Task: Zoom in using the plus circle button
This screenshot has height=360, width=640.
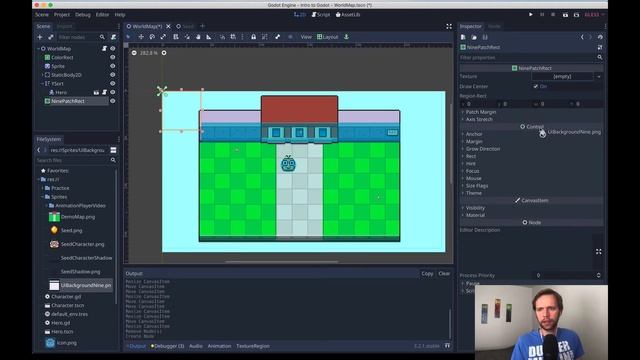Action: coord(164,53)
